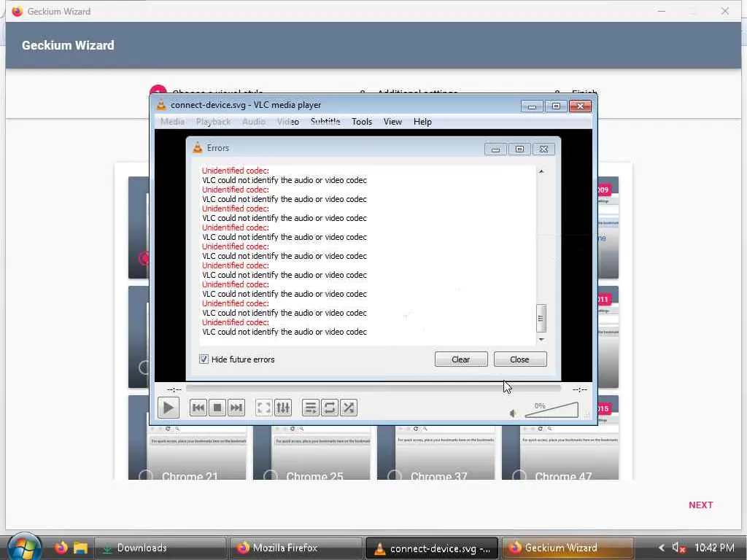This screenshot has height=560, width=747.
Task: Select the Chrome 37 style radio button
Action: (395, 475)
